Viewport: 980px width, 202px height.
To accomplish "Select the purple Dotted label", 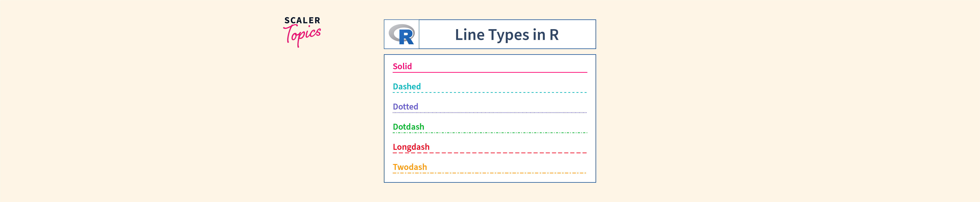I will [405, 107].
